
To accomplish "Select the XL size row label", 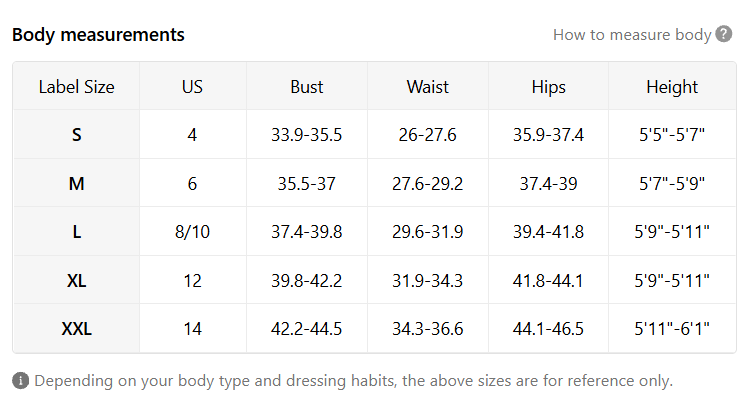I will pyautogui.click(x=76, y=281).
